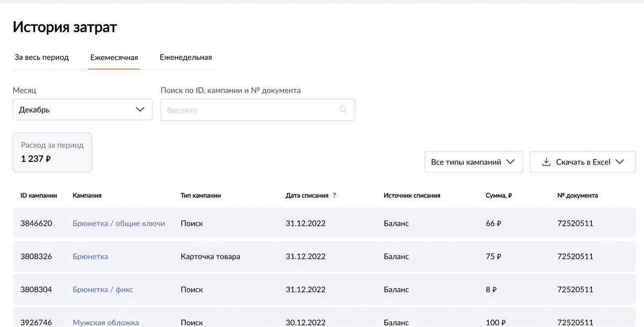Open Мужская обложка campaign link
This screenshot has height=327, width=644.
106,323
